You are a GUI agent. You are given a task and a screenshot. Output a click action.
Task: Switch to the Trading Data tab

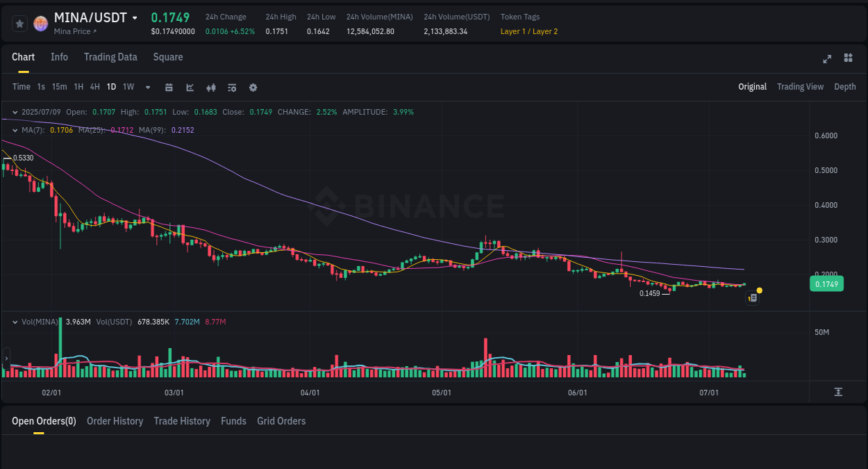point(110,57)
